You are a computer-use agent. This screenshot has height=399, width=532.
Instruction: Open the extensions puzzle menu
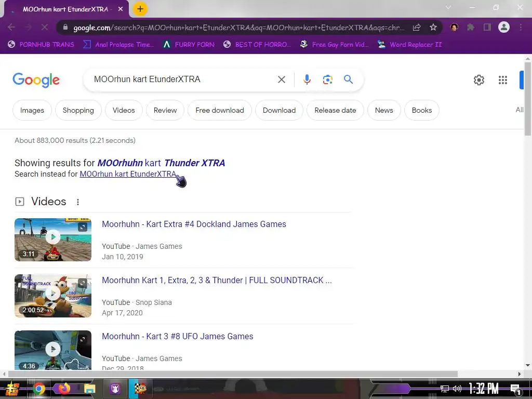pyautogui.click(x=471, y=27)
